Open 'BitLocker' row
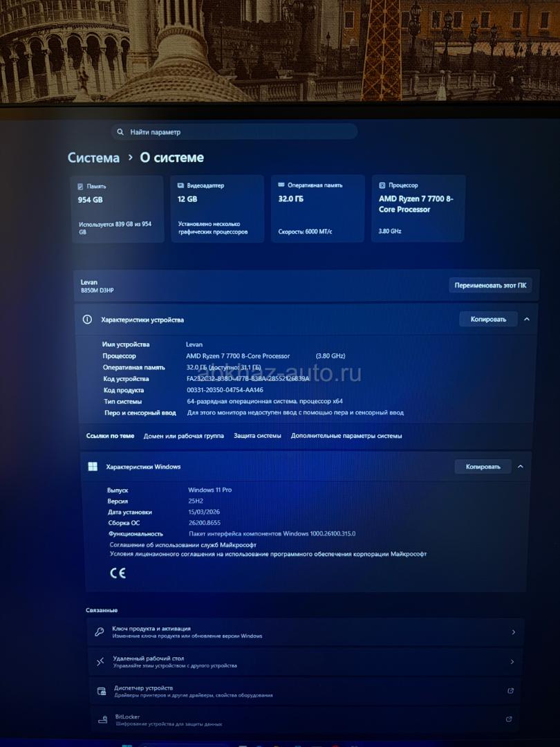The image size is (560, 747). point(305,720)
